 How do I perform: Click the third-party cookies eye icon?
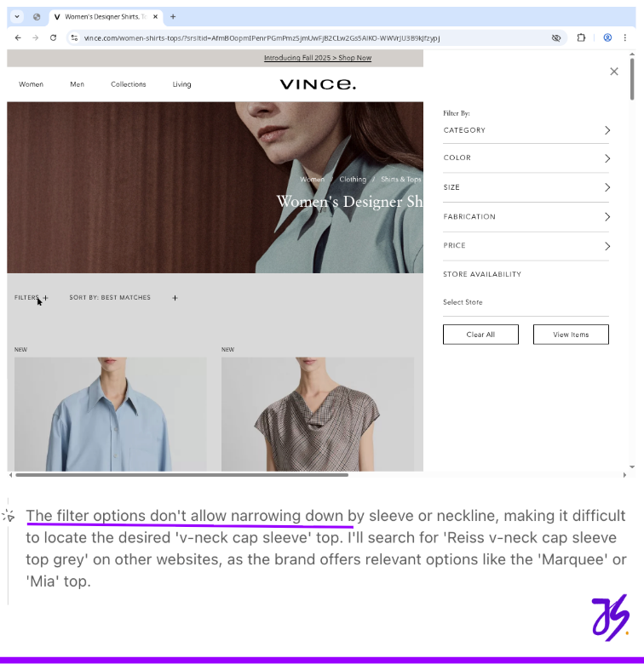[556, 38]
